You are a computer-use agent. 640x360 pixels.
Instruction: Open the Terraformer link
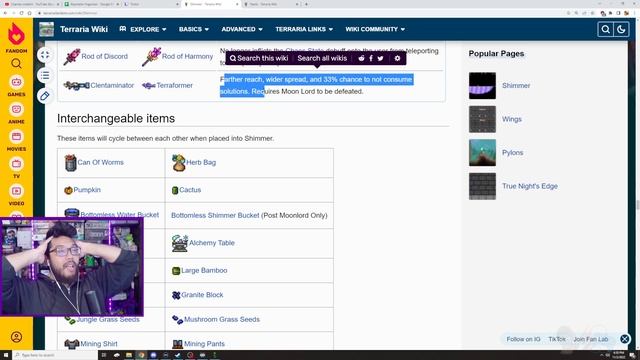coord(174,85)
